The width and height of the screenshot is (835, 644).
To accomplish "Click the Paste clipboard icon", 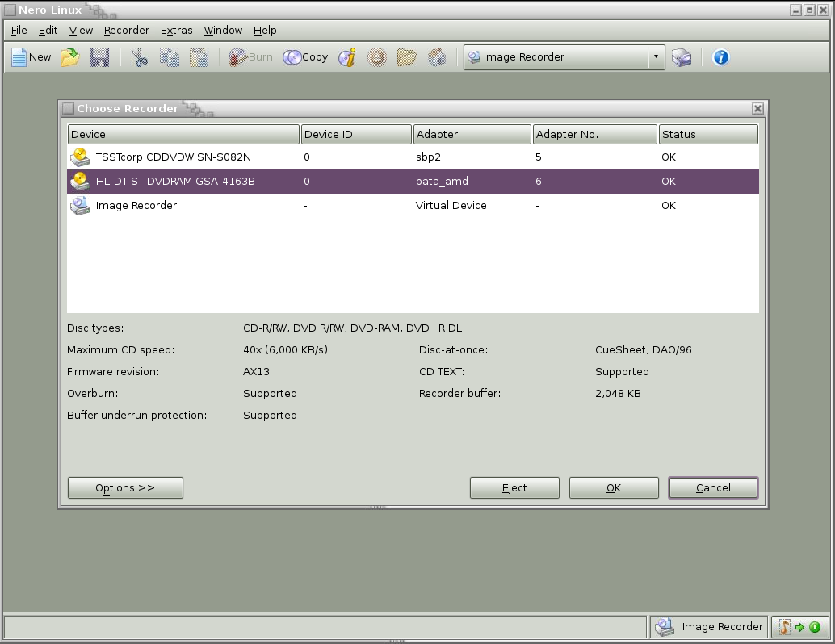I will (199, 57).
